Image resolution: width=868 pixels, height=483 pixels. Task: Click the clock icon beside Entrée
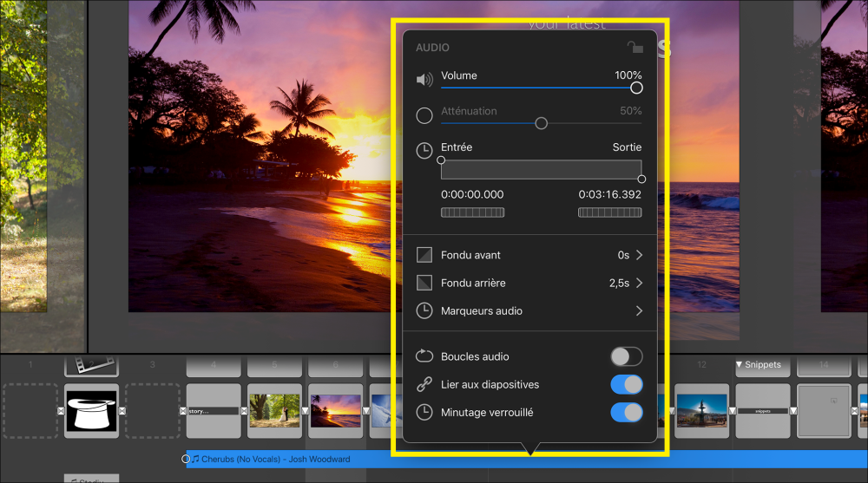[x=424, y=151]
